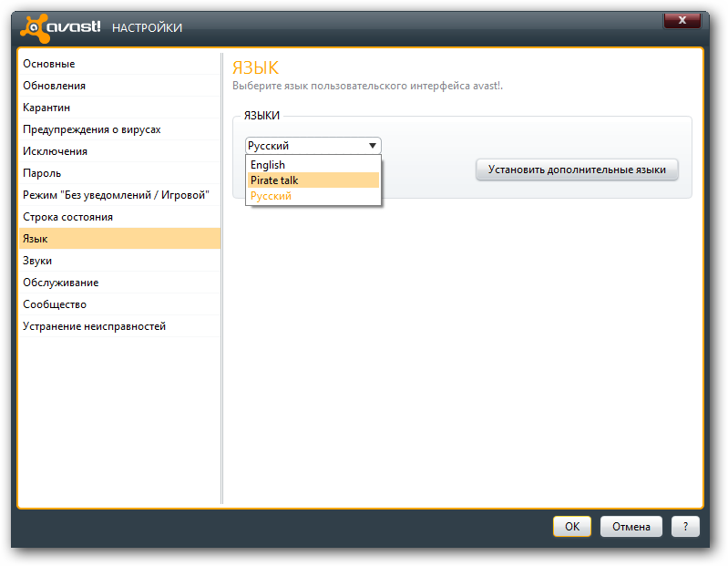This screenshot has height=566, width=728.
Task: Open the Звуки settings section
Action: pos(119,260)
